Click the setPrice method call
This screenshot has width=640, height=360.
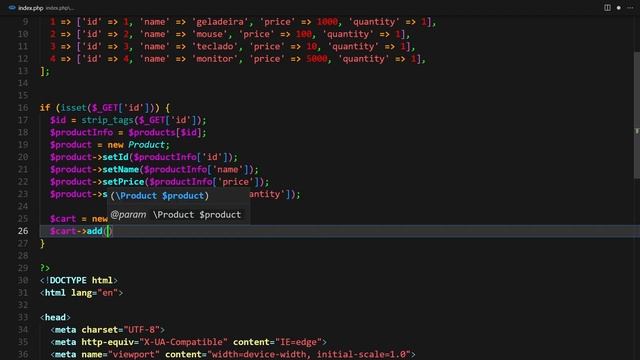[x=123, y=182]
